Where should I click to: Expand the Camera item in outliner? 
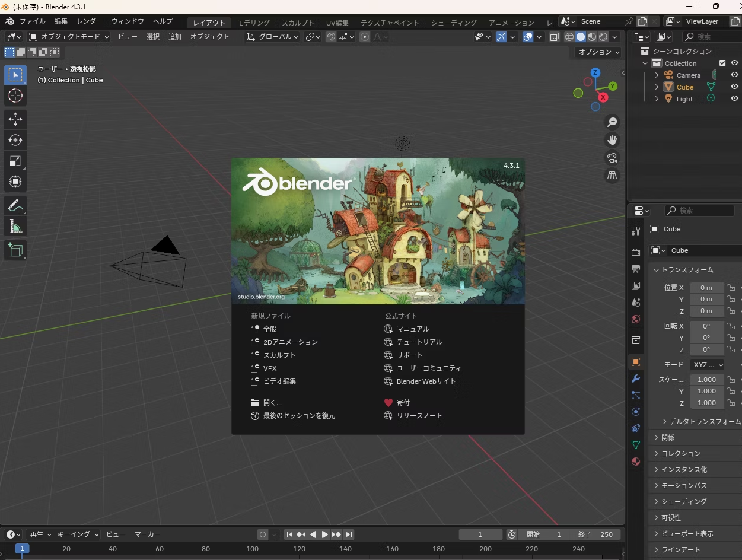(657, 75)
